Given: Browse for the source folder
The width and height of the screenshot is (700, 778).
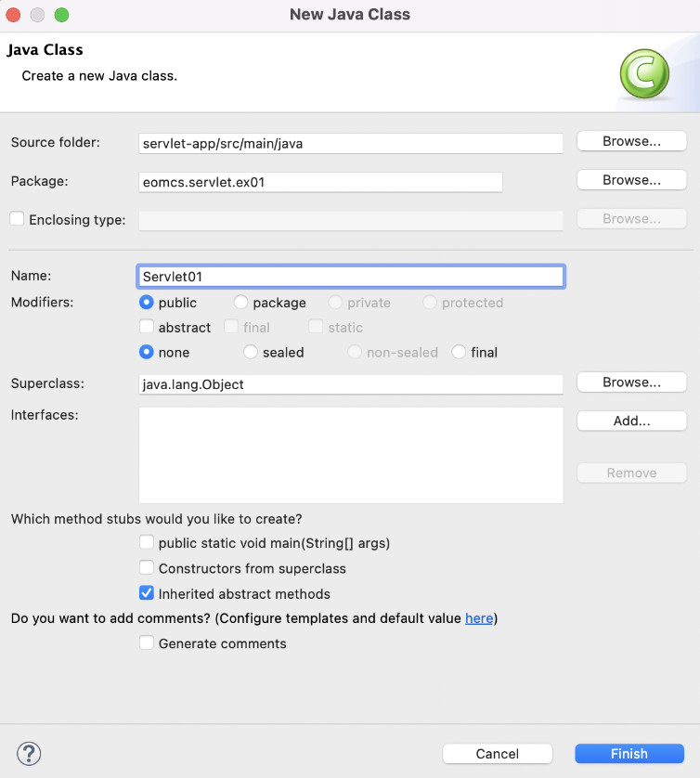Looking at the screenshot, I should [631, 141].
